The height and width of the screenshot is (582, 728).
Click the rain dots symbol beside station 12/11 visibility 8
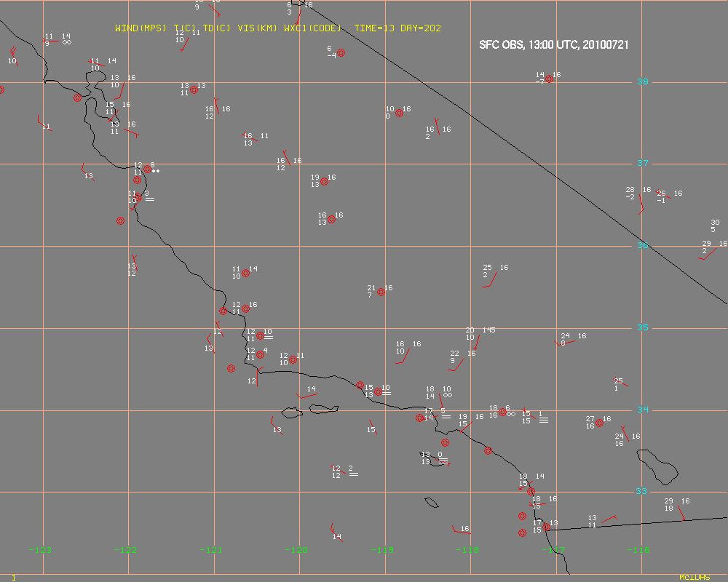tap(156, 171)
